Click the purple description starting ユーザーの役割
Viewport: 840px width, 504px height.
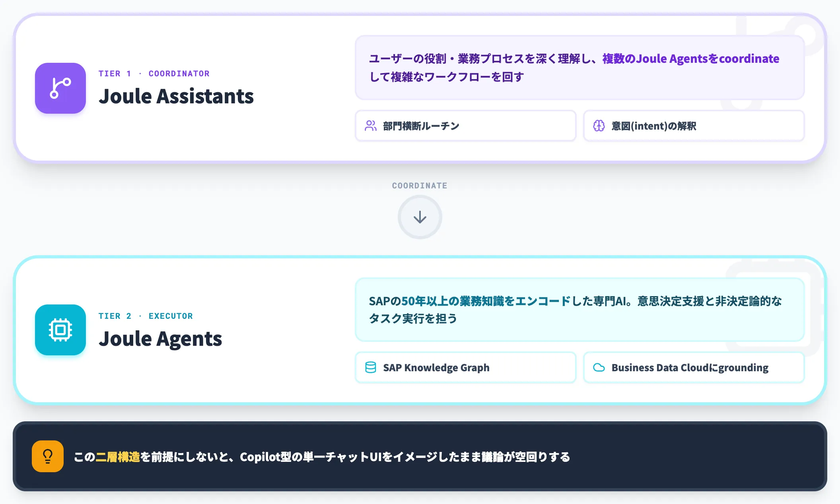pos(579,68)
